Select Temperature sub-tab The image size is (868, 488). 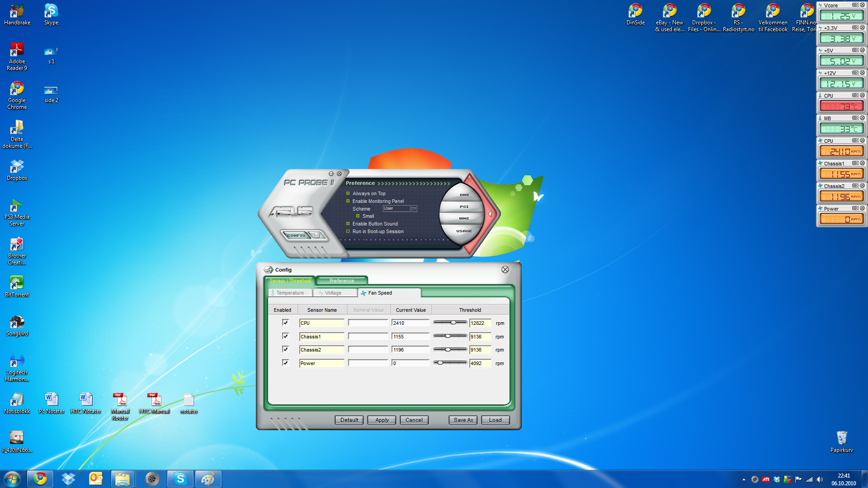coord(290,293)
